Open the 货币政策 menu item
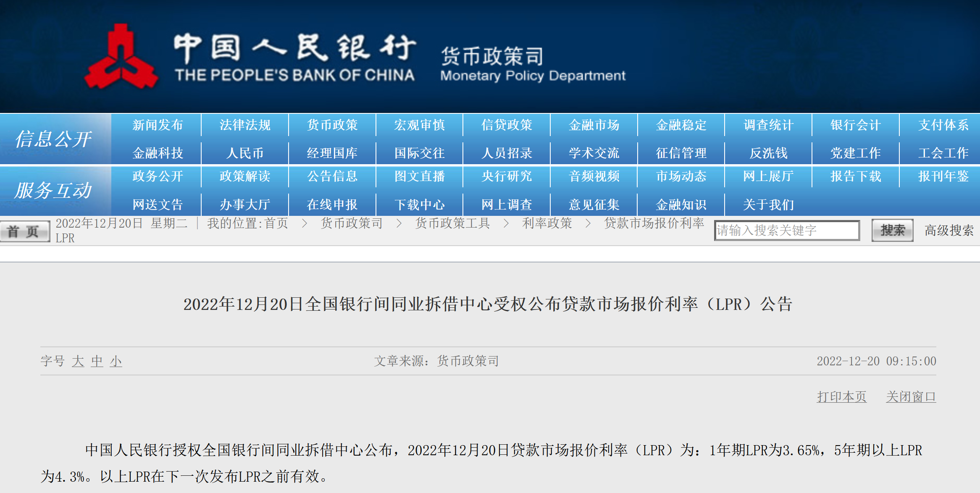Screen dimensions: 980x493 pos(332,125)
